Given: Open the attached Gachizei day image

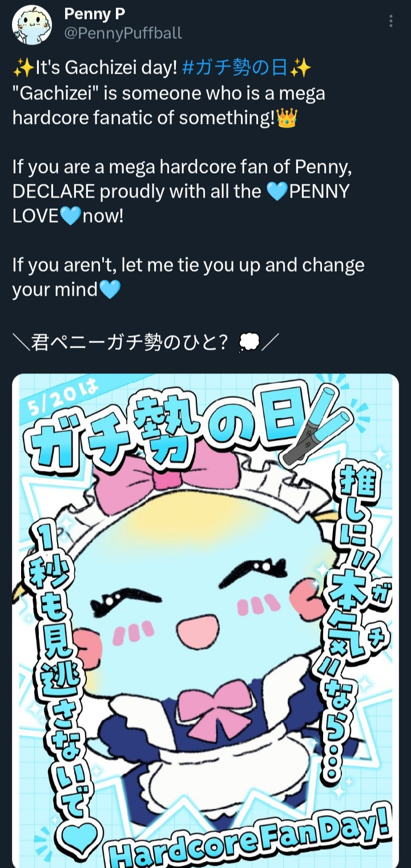Looking at the screenshot, I should (x=205, y=621).
